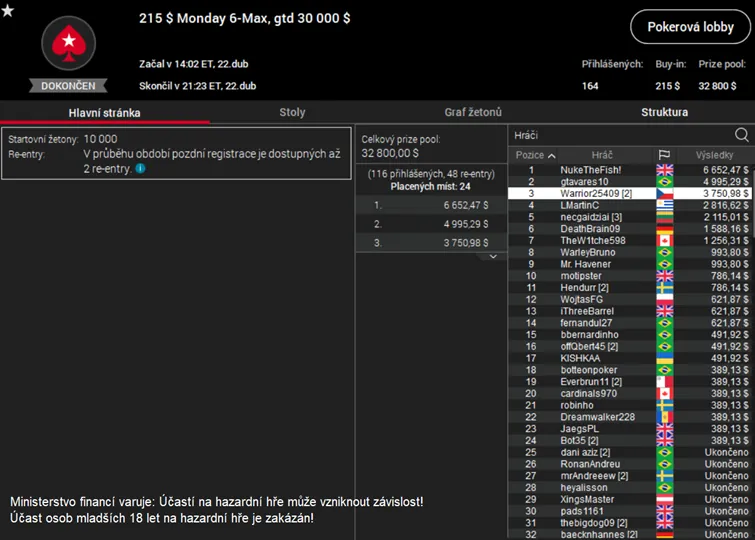Switch to the Stoly tab
755x540 pixels.
(x=292, y=113)
